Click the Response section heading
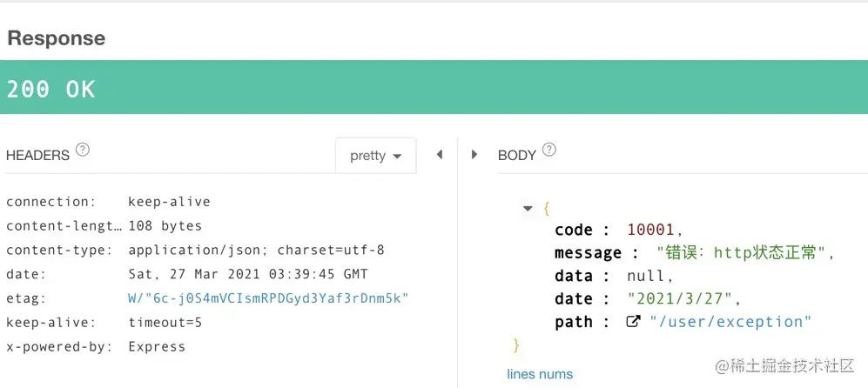This screenshot has width=868, height=388. (x=57, y=38)
